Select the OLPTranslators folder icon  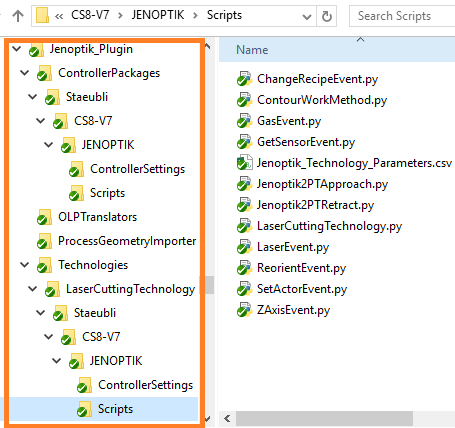tap(44, 218)
